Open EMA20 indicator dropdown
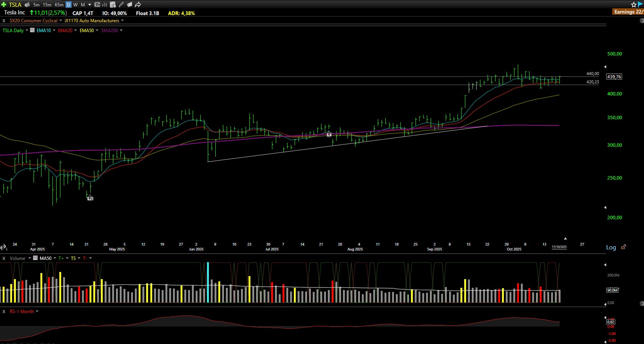Screen dimensions: 644x344 coord(76,30)
